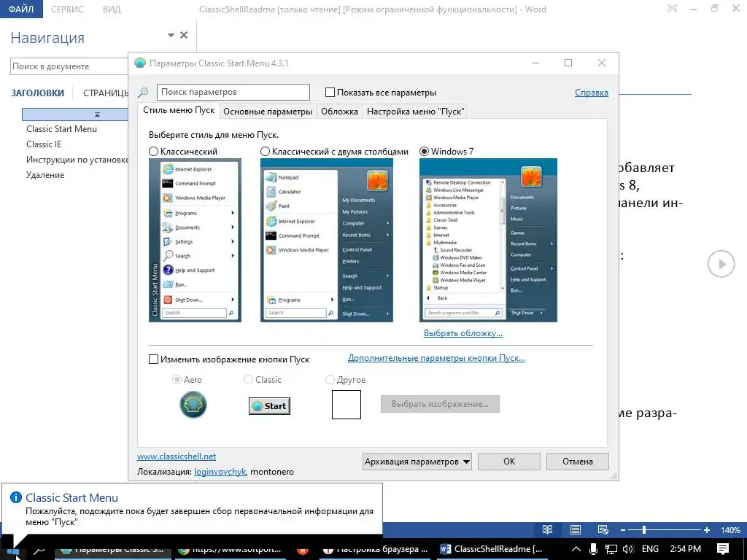Click the Выбрать изображение button

pyautogui.click(x=440, y=404)
